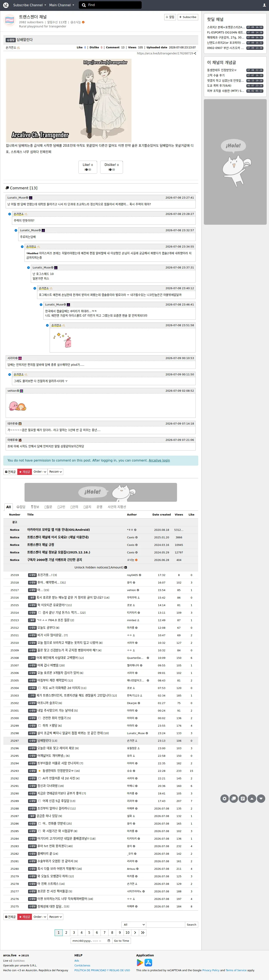Image resolution: width=269 pixels, height=980 pixels.
Task: Open the Google Play store icon in the footer
Action: tap(140, 962)
